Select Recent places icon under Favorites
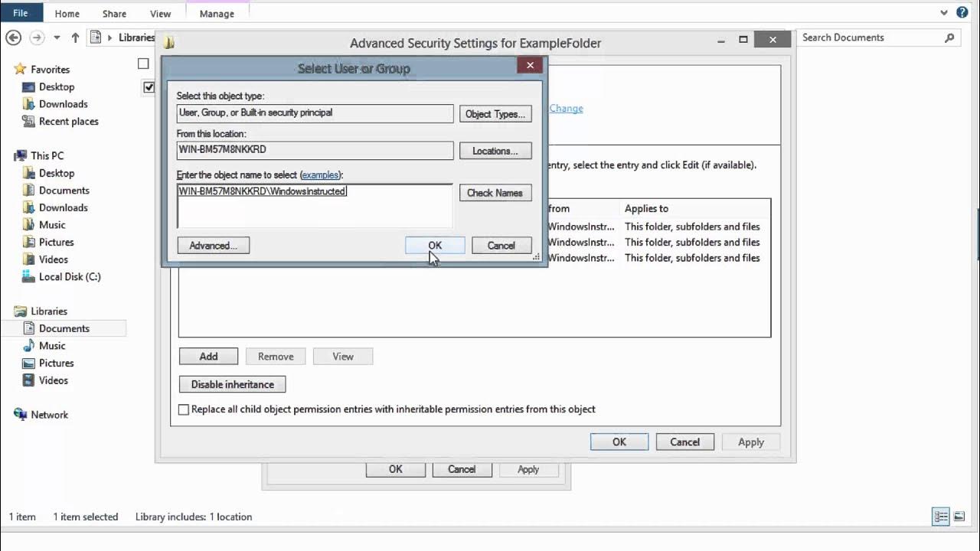This screenshot has height=551, width=980. (29, 122)
